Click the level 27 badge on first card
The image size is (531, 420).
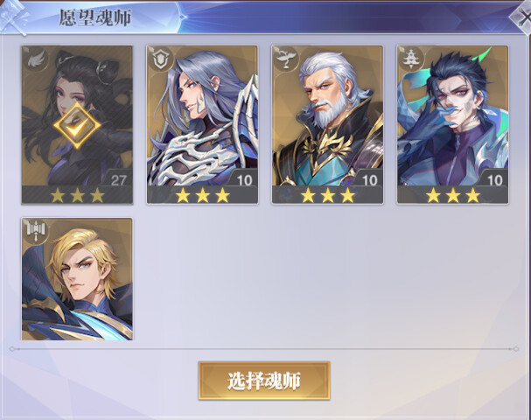[x=118, y=179]
